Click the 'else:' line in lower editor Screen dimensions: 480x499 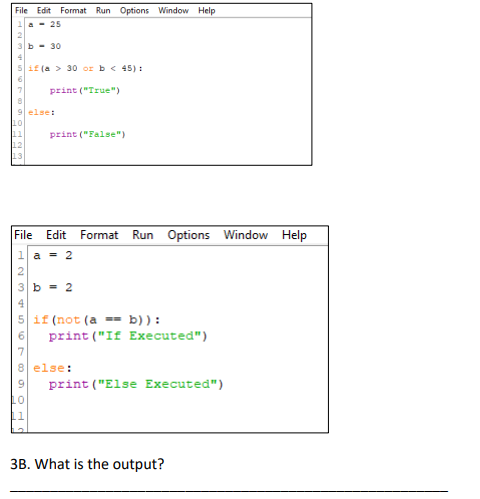52,368
